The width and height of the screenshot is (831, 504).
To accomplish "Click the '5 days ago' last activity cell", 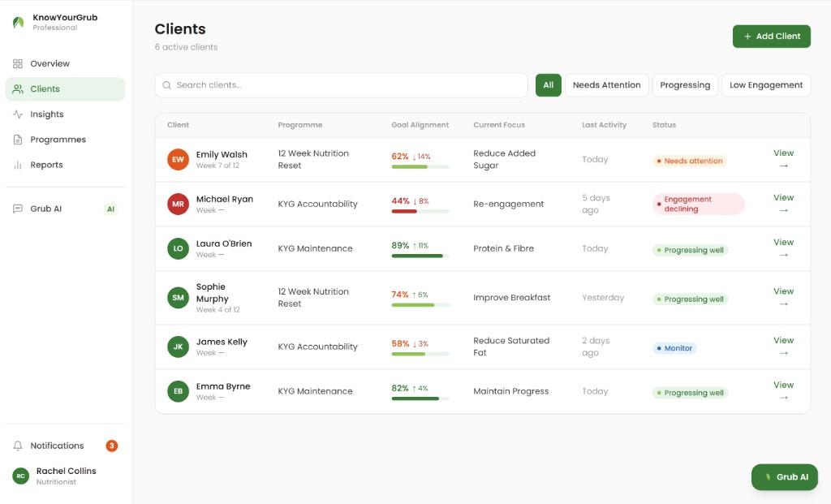I will coord(596,204).
